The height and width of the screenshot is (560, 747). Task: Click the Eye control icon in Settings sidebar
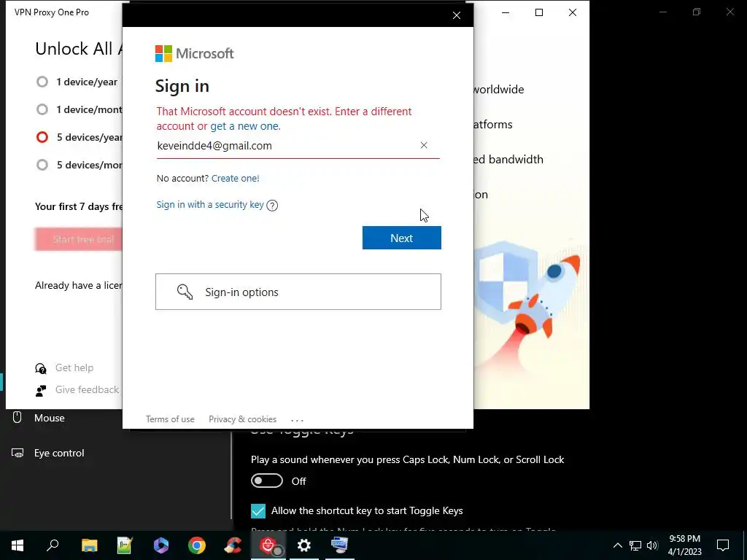[18, 453]
